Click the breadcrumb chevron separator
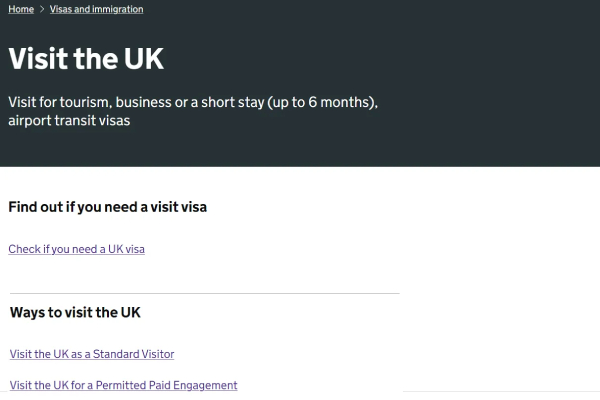The width and height of the screenshot is (600, 400). point(42,10)
